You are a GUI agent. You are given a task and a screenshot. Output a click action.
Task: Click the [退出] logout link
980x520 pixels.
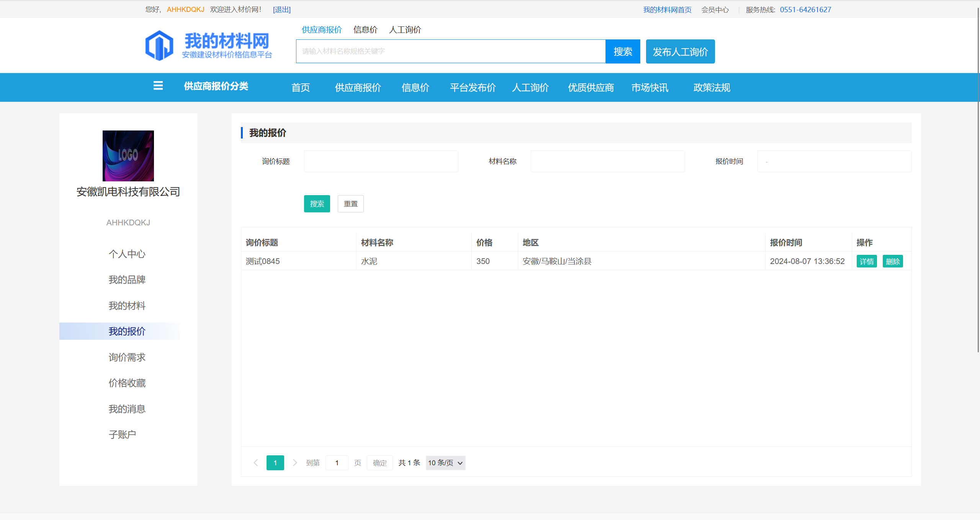(281, 10)
